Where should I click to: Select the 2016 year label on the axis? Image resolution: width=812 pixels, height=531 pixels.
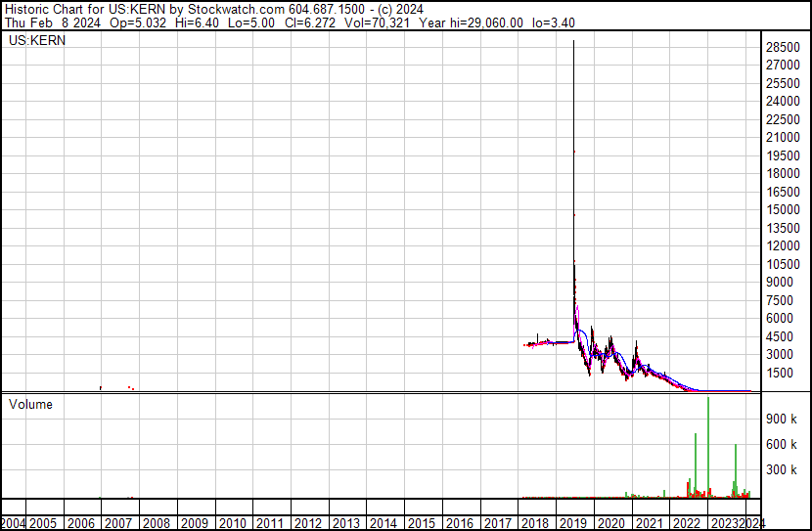click(460, 523)
